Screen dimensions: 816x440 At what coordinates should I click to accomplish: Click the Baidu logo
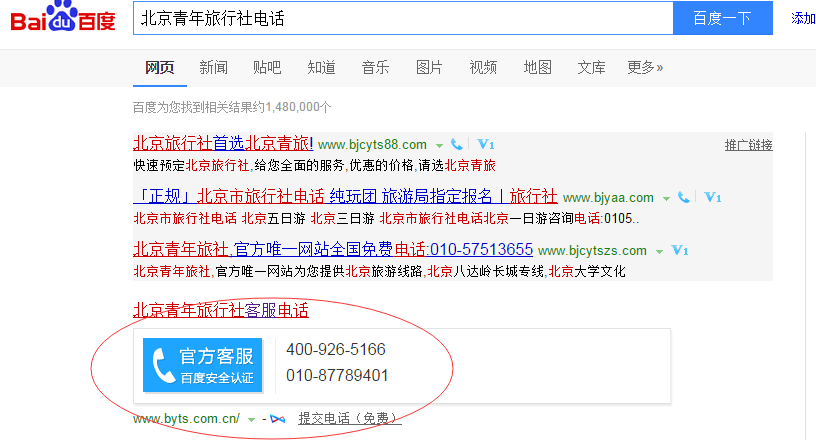pyautogui.click(x=63, y=19)
